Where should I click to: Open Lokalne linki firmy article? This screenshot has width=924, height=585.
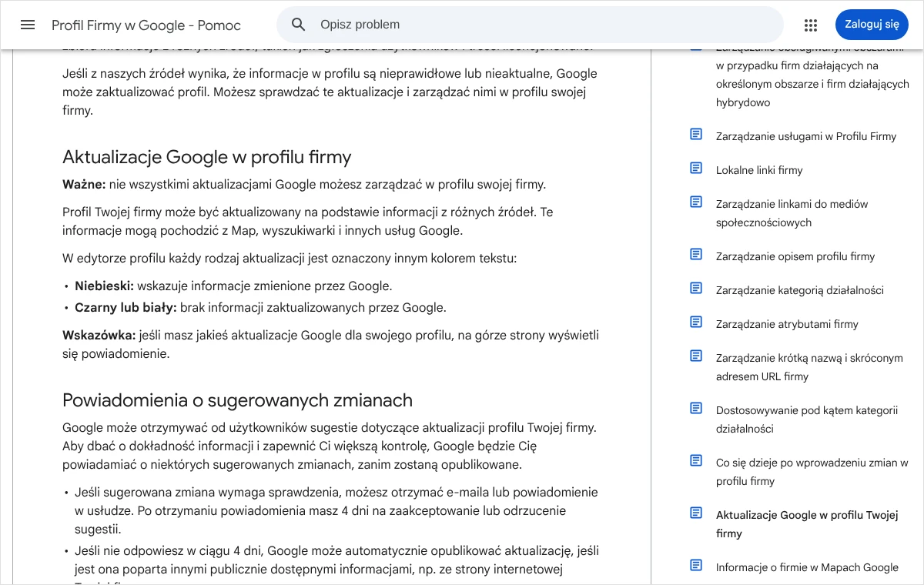pos(759,170)
